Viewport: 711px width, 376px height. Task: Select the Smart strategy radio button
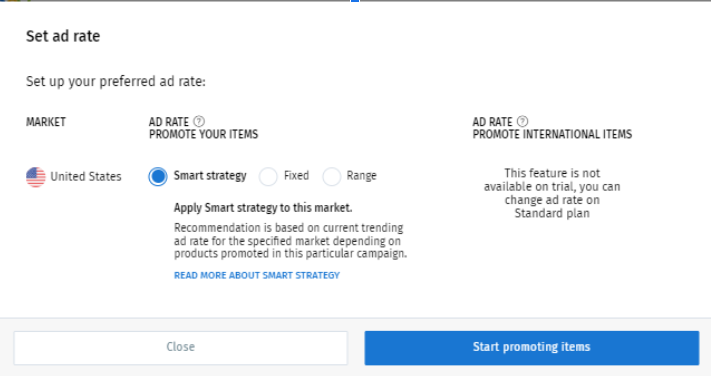158,176
